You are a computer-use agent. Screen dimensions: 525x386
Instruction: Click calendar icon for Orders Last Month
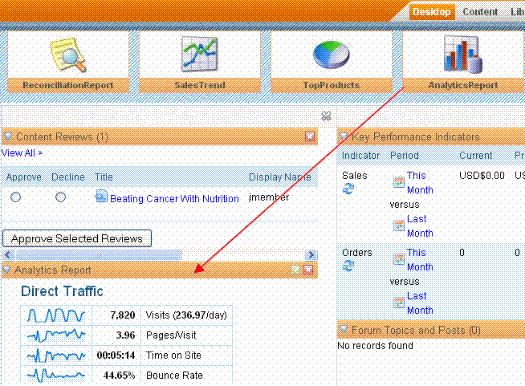tap(398, 303)
